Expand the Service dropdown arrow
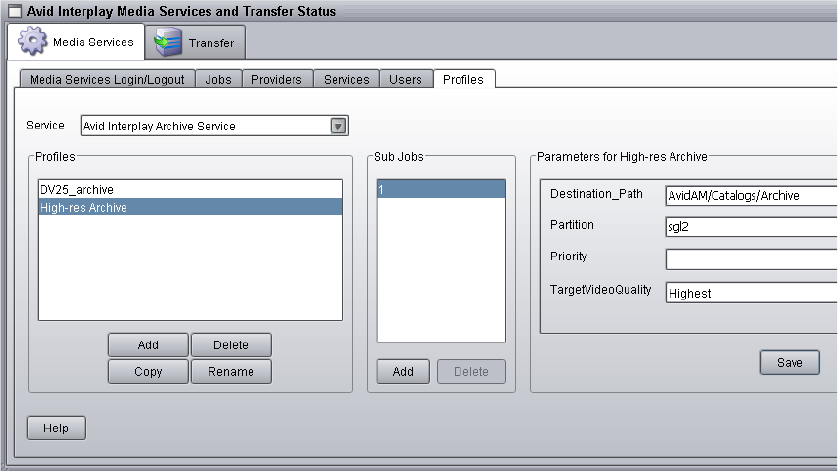Viewport: 838px width, 471px height. tap(338, 126)
